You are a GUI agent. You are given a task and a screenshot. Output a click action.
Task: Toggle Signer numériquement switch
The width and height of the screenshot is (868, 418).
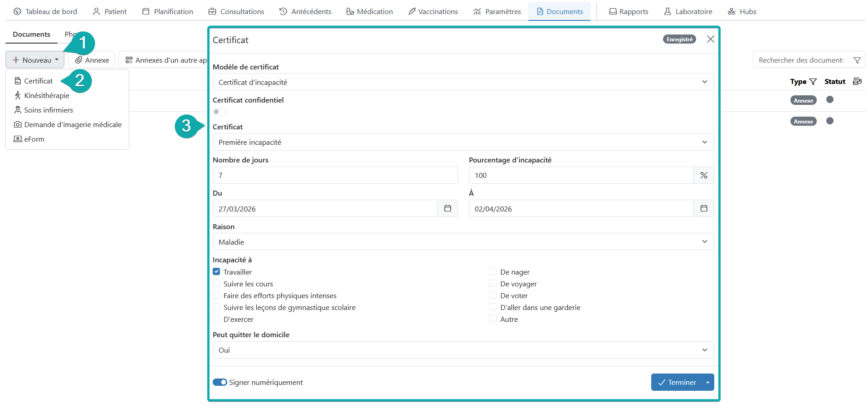coord(220,382)
